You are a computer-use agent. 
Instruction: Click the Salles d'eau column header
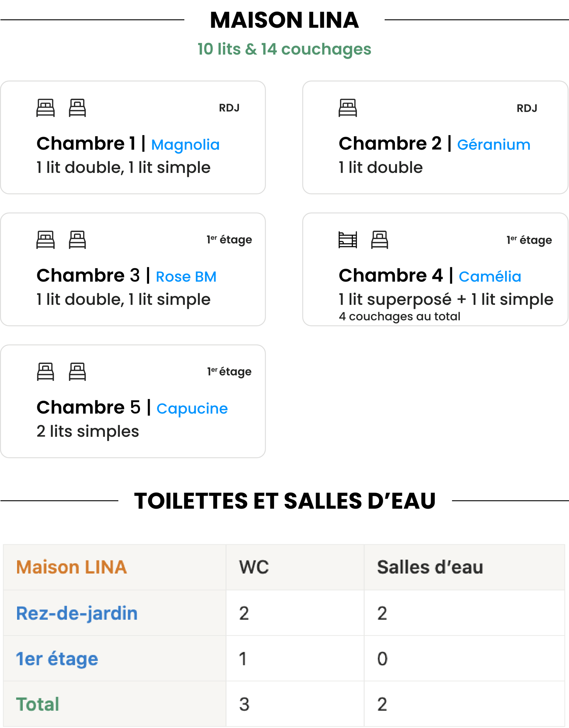430,567
